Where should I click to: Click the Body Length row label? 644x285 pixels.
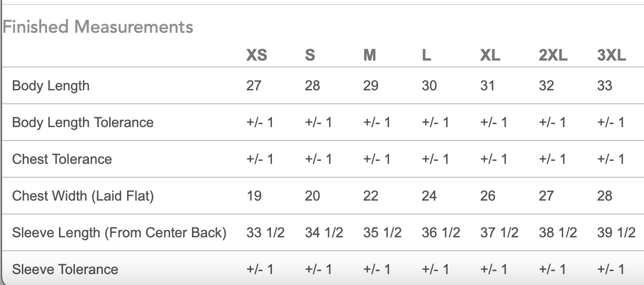tap(51, 86)
